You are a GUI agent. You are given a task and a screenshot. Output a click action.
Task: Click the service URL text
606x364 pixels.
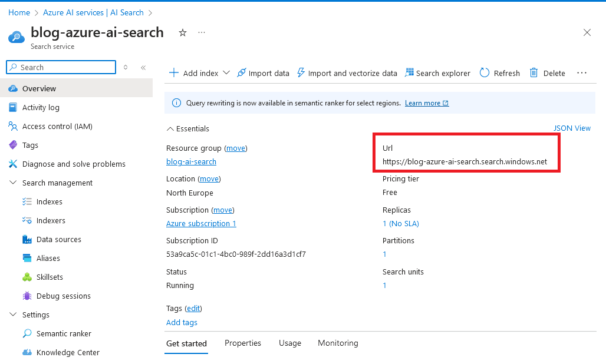(465, 162)
